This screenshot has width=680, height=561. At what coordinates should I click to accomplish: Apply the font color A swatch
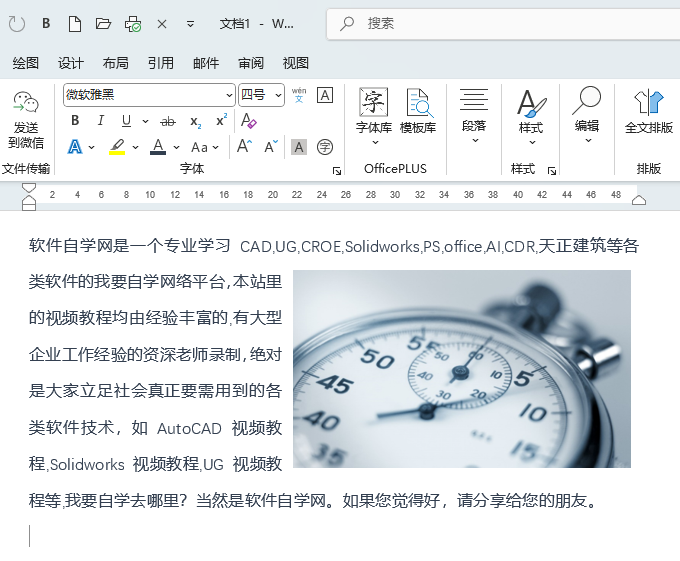158,147
